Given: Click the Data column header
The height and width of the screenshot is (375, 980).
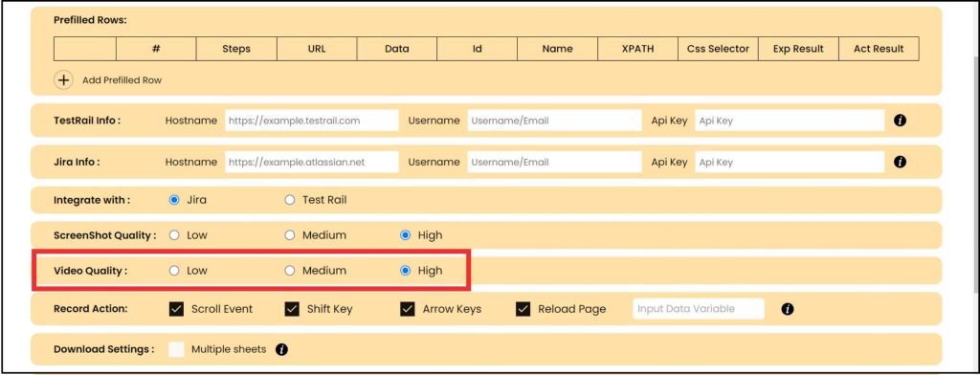Looking at the screenshot, I should [397, 49].
